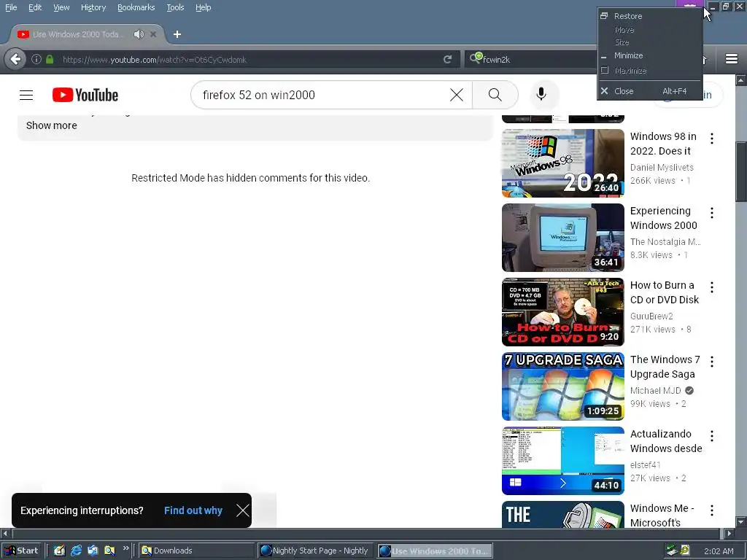Visit Daniel Myslivets channel name

click(x=662, y=168)
